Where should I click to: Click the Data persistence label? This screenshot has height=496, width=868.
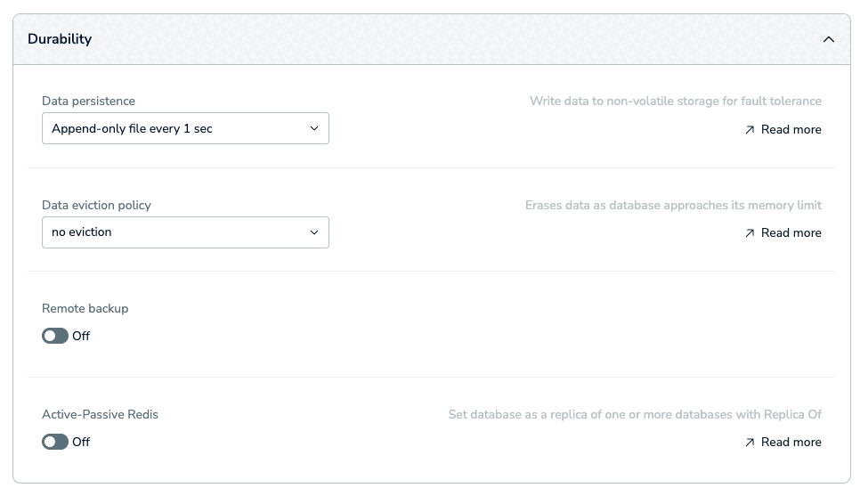click(88, 102)
